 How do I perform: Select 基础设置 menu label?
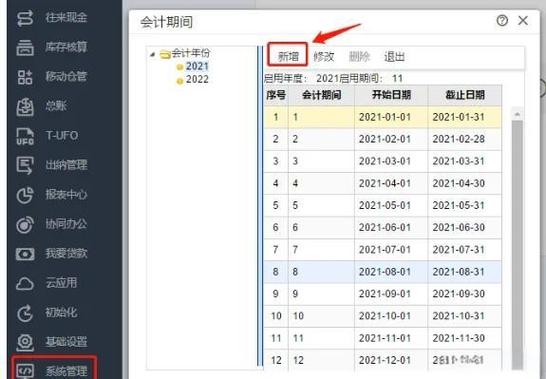[66, 342]
